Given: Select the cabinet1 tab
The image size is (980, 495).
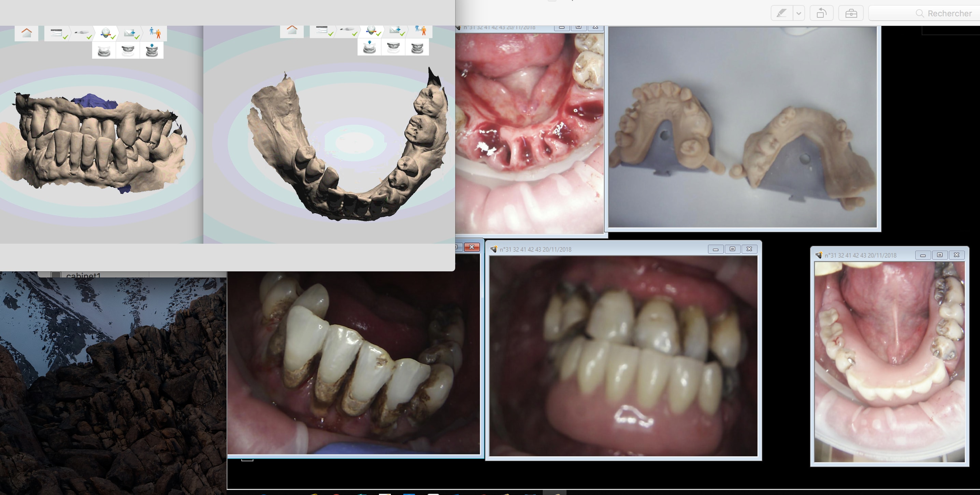Looking at the screenshot, I should [83, 274].
